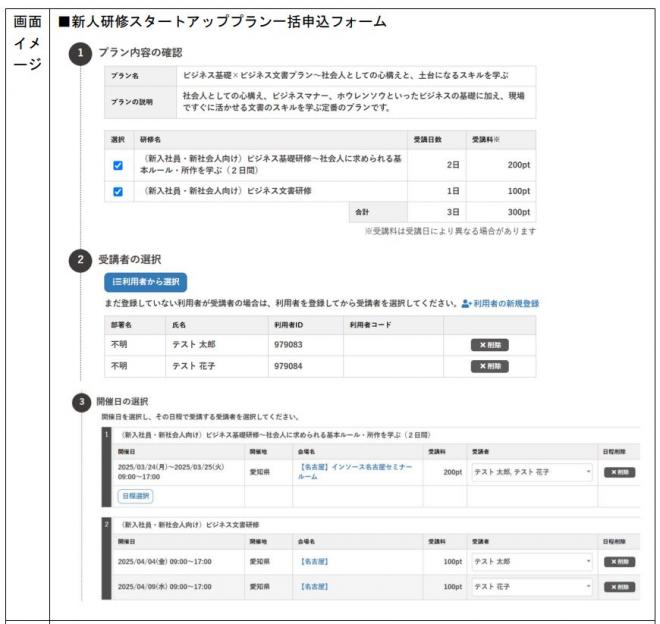Open the 【名古屋】 link for 2025/04/09

click(314, 587)
